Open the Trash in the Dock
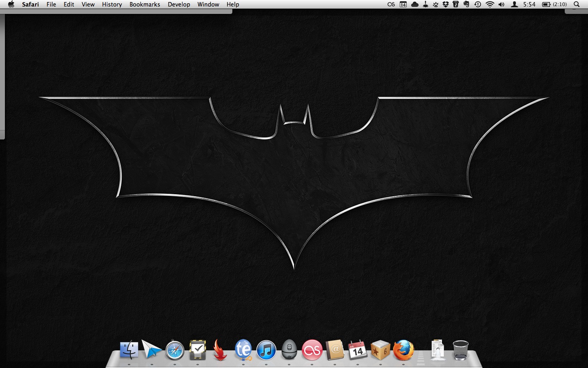The height and width of the screenshot is (368, 588). click(x=461, y=350)
